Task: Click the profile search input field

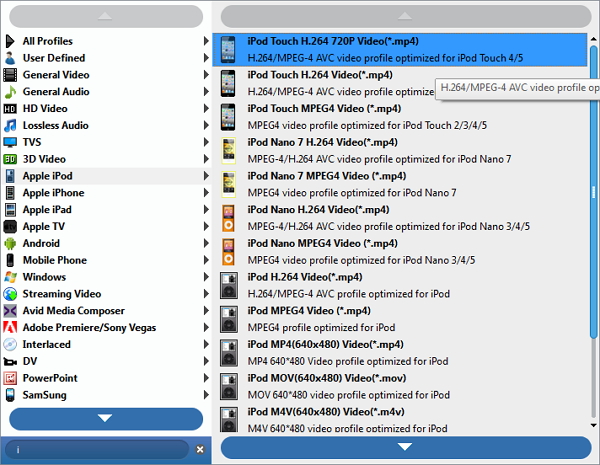Action: 98,449
